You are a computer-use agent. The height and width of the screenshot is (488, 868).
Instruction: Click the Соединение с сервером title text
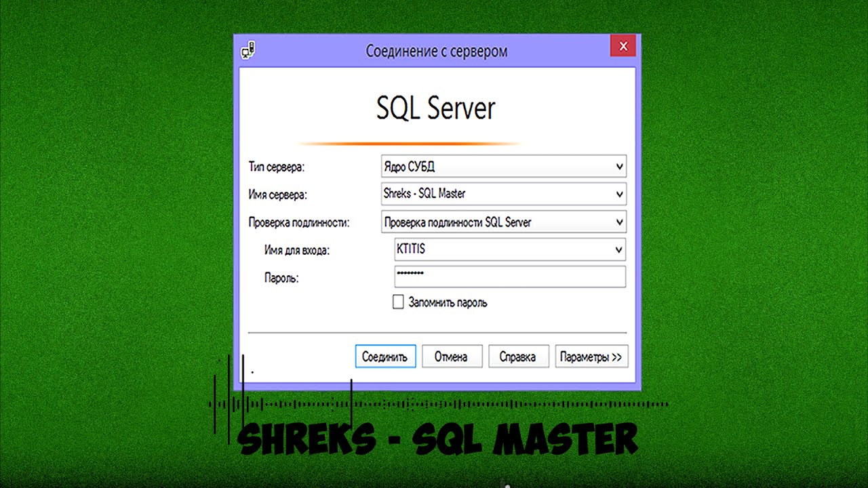(437, 51)
